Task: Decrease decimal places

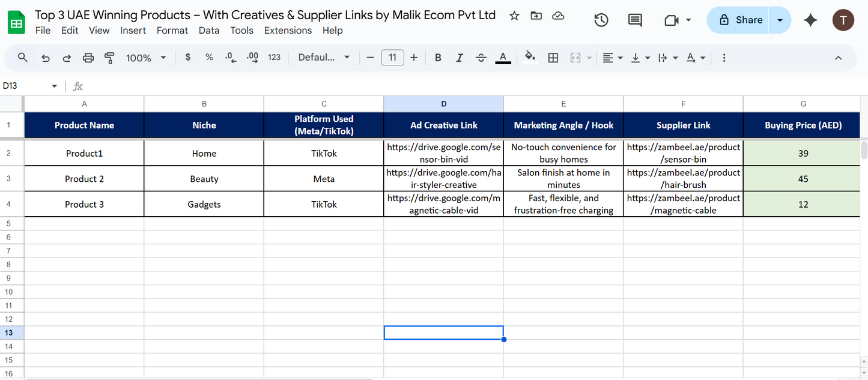Action: coord(231,58)
